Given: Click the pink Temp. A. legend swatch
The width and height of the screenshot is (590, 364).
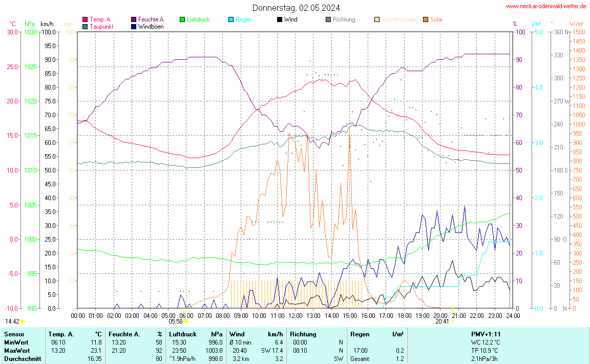Looking at the screenshot, I should (x=85, y=19).
